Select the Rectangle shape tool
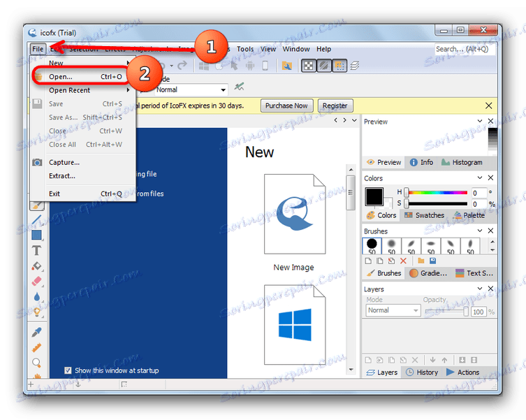526x420 pixels. click(36, 235)
